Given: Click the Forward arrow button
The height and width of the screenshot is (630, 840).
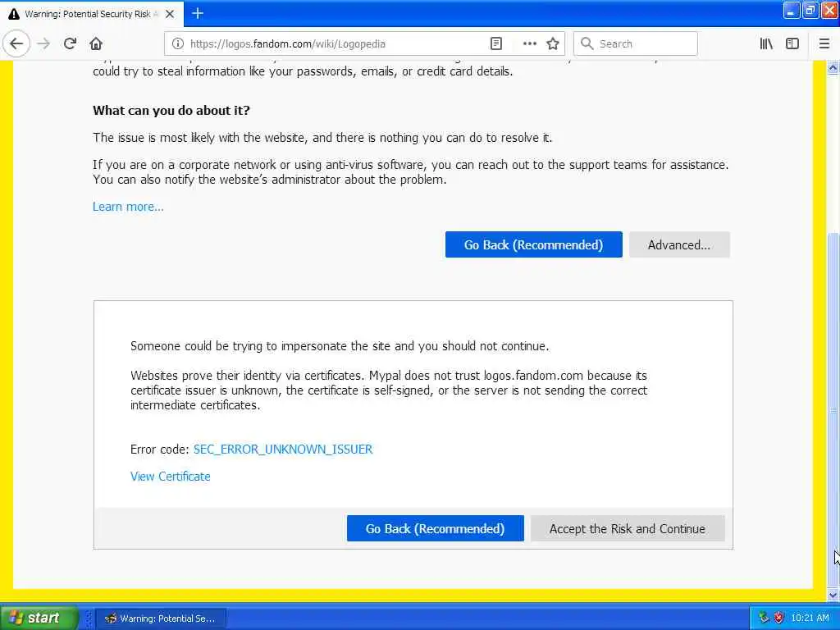Looking at the screenshot, I should tap(44, 43).
